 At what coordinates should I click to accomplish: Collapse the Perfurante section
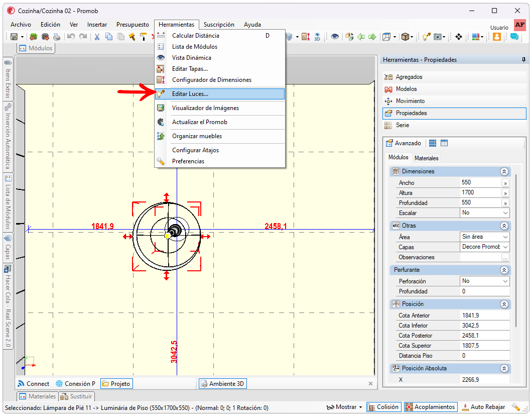[x=504, y=270]
